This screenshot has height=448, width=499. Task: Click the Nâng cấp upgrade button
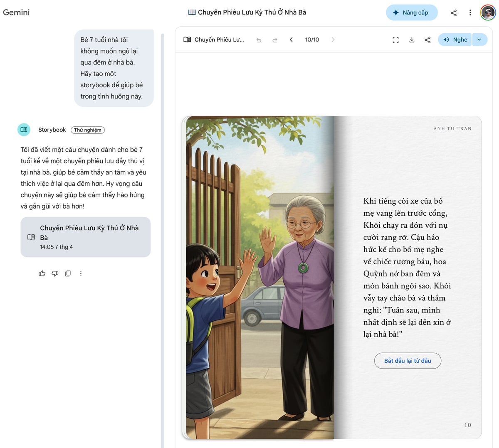click(x=412, y=12)
